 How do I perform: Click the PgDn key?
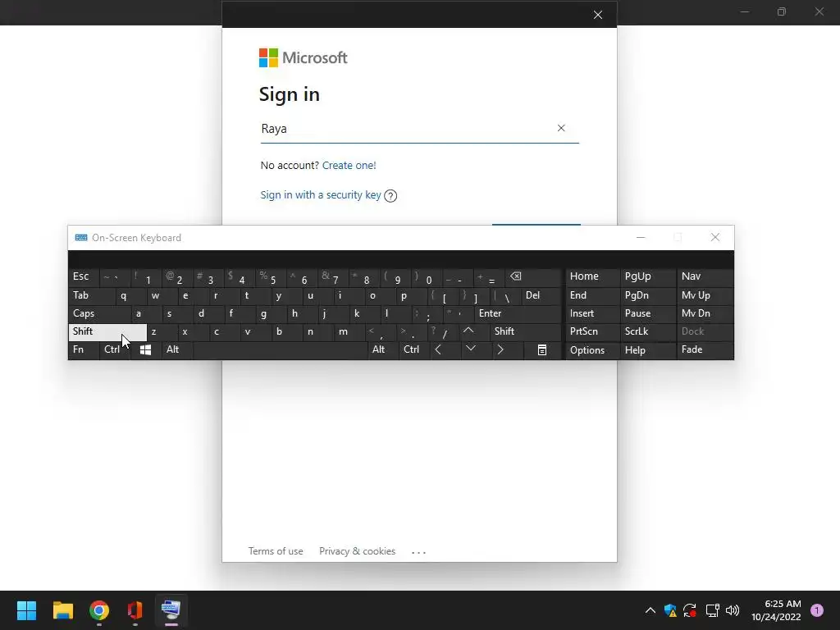coord(647,295)
